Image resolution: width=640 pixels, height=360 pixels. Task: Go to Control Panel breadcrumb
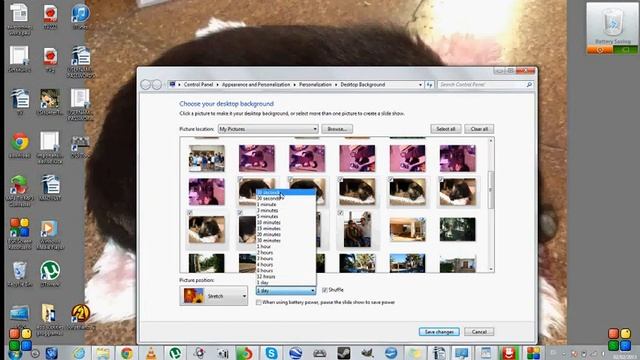[x=198, y=84]
